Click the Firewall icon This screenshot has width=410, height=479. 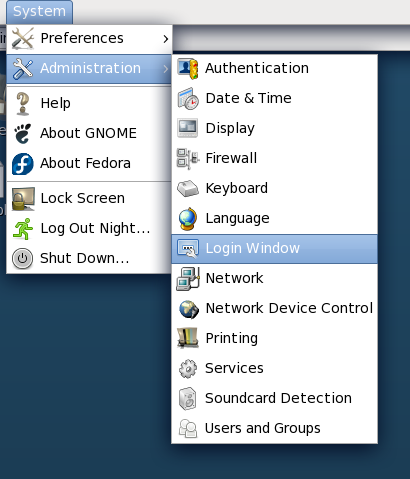pyautogui.click(x=188, y=159)
